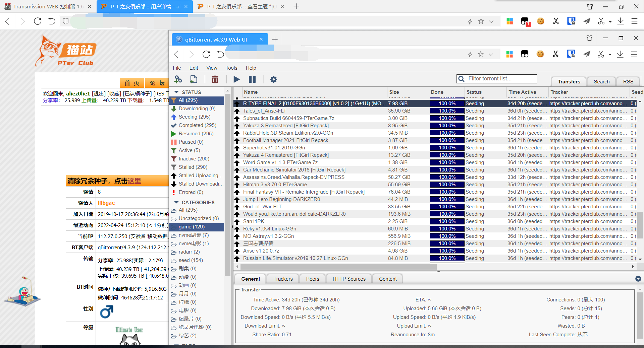Switch to the Search tab
This screenshot has height=348, width=644.
pos(601,82)
